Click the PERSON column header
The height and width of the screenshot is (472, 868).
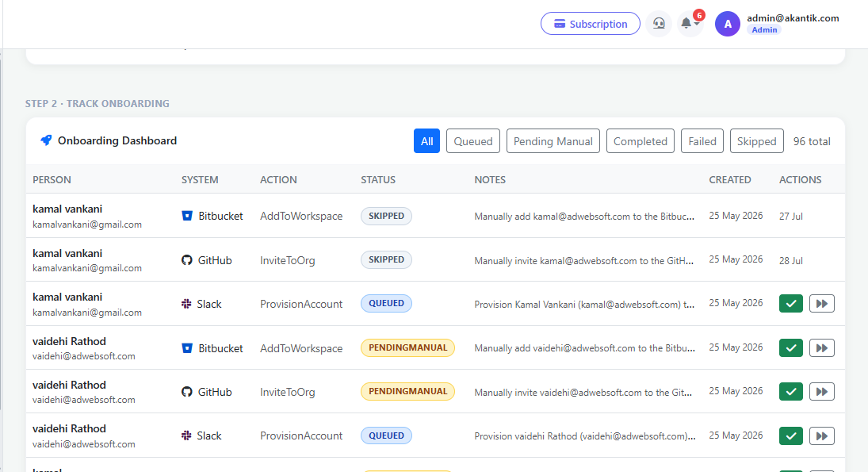[52, 179]
